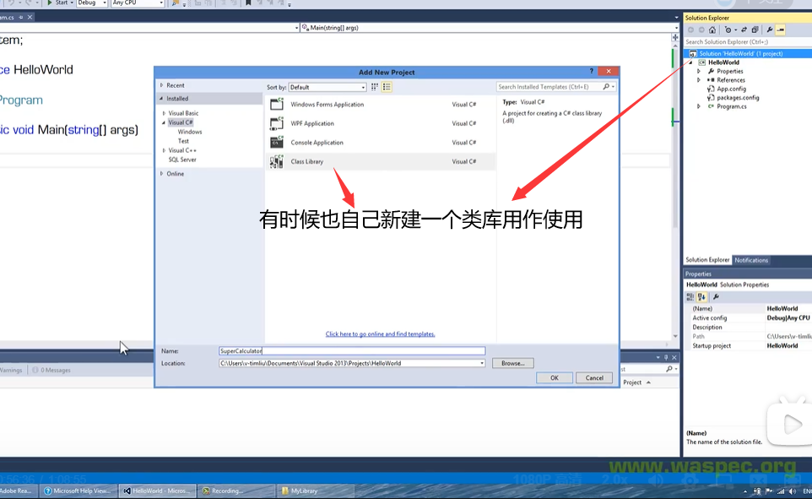Viewport: 812px width, 504px height.
Task: Switch to the Solution Explorer tab
Action: pos(707,260)
